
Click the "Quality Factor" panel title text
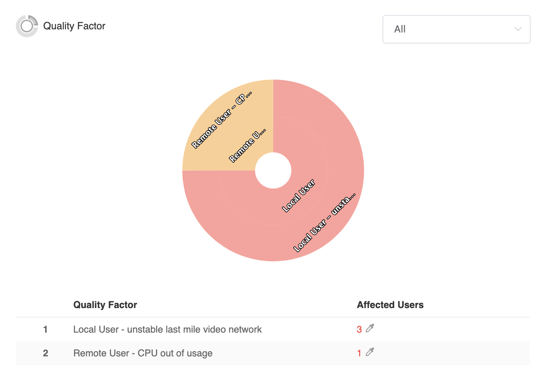(x=74, y=26)
